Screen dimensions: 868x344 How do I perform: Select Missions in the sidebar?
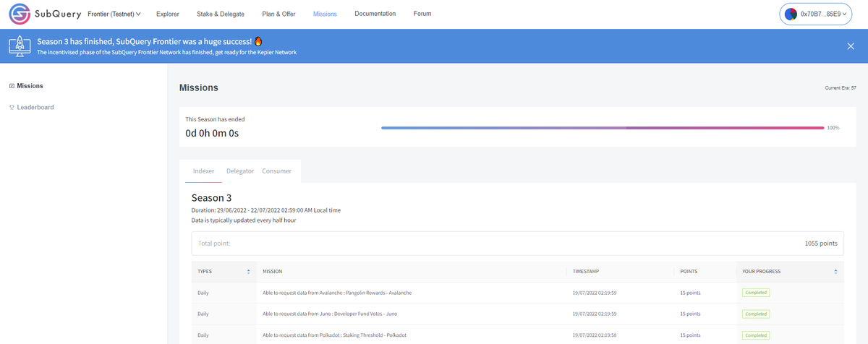coord(30,85)
